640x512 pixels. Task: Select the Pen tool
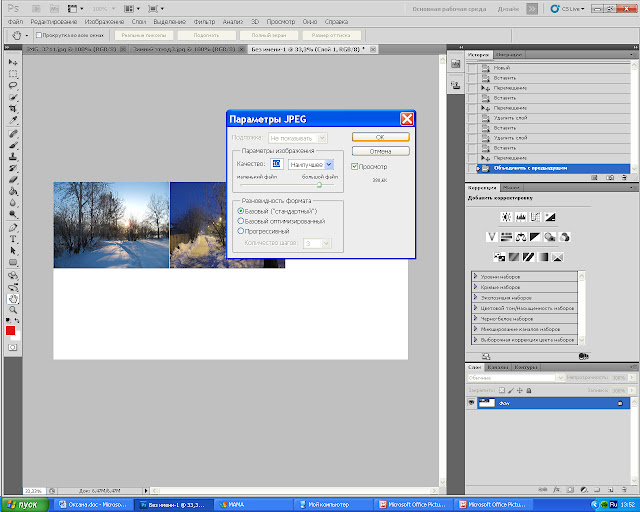coord(13,228)
